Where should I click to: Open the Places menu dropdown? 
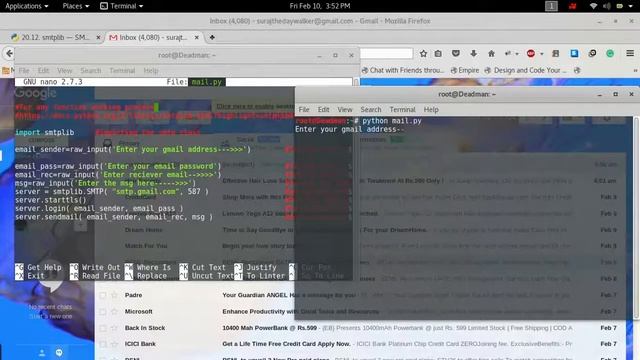tap(76, 6)
